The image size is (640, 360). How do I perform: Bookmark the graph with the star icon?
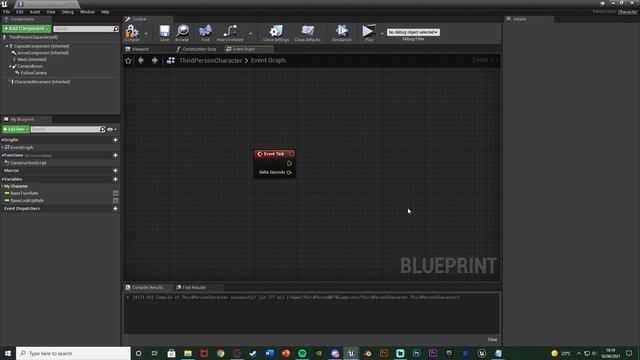tap(129, 61)
